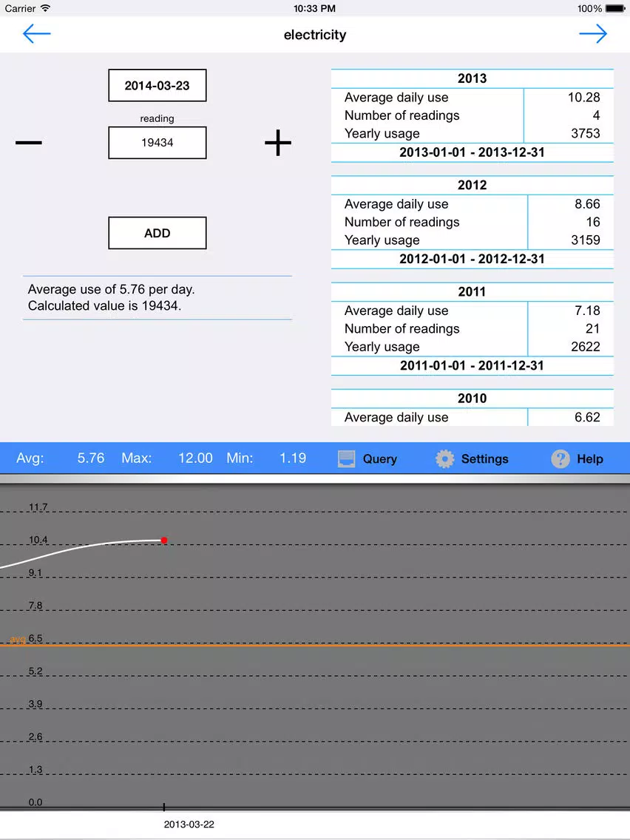Tap the back arrow in header

[x=36, y=34]
